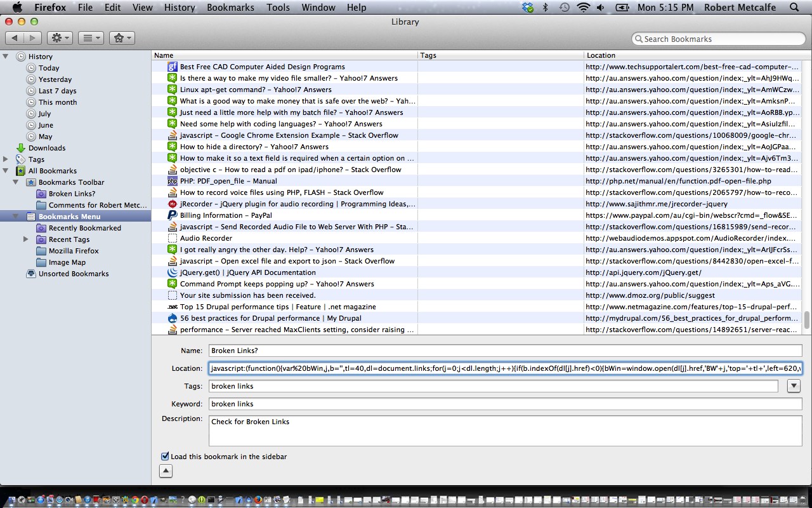Image resolution: width=812 pixels, height=508 pixels.
Task: Open the Window menu
Action: click(x=318, y=8)
